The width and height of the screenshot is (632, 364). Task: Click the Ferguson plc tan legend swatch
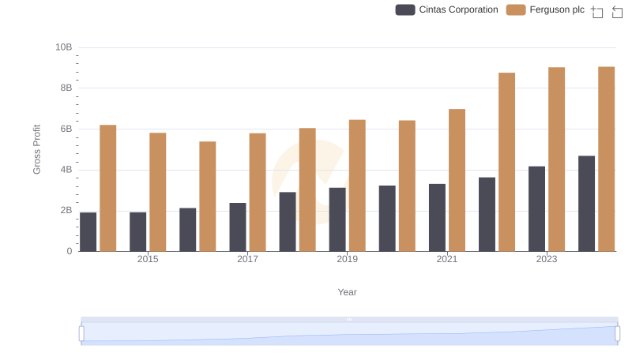click(516, 9)
